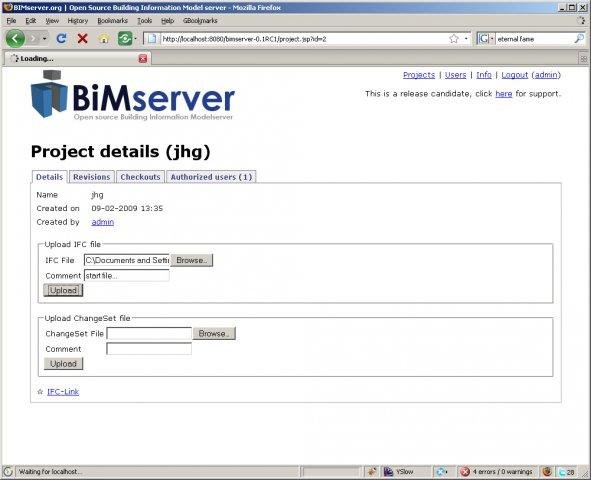Open the tab list button at right of tab bar
The width and height of the screenshot is (591, 480).
click(x=583, y=58)
